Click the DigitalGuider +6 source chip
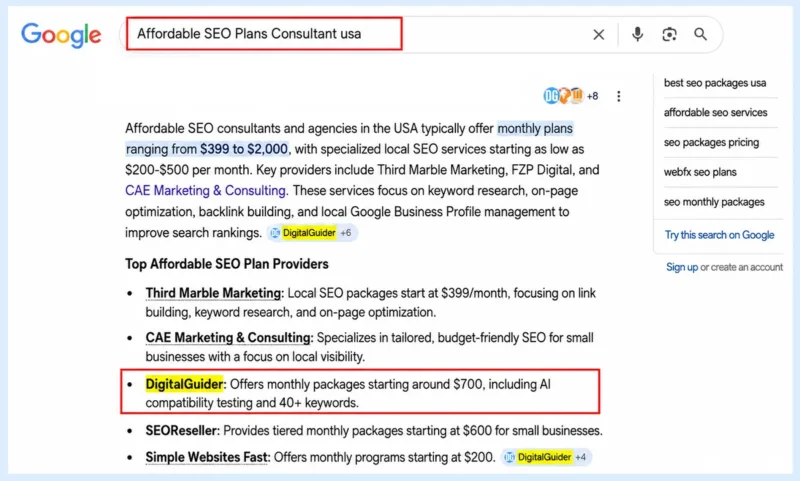Screen dimensions: 800x481 (x=312, y=233)
